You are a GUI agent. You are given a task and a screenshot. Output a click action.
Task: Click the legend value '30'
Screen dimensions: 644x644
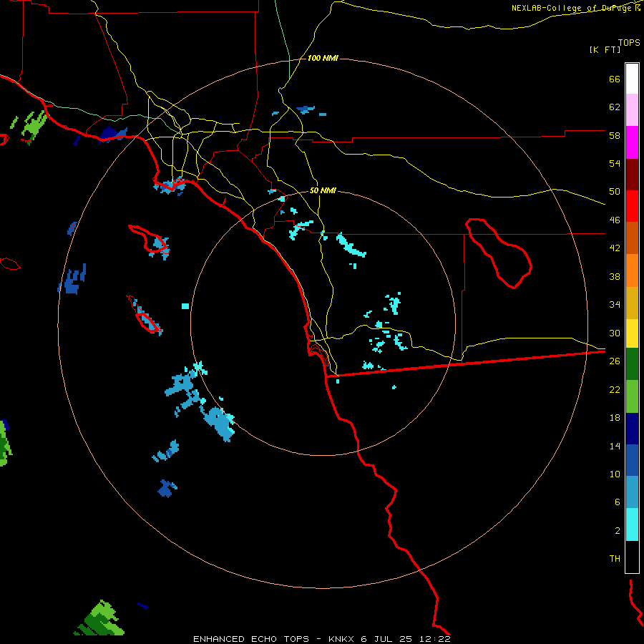[615, 333]
